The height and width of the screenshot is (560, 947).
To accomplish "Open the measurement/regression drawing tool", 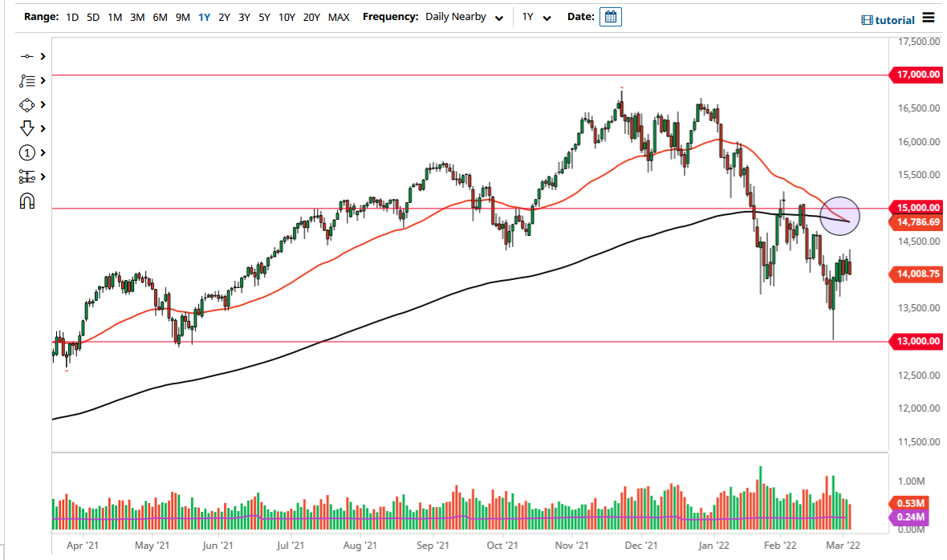I will 26,177.
